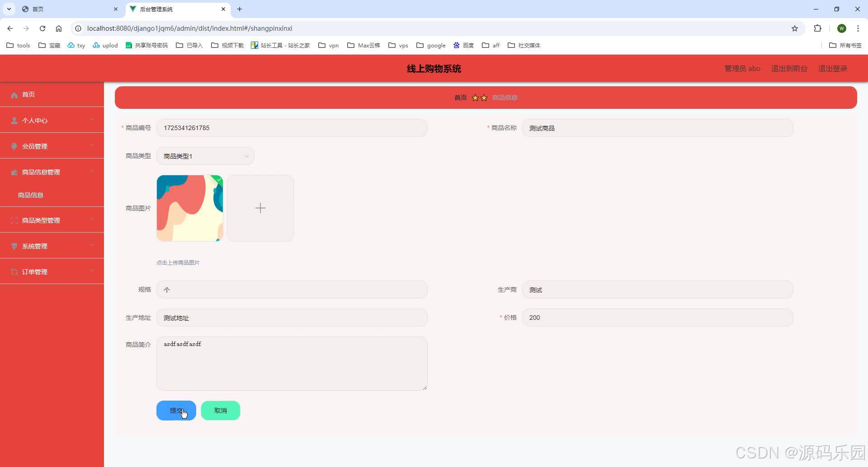Open 会员管理 via its sidebar icon
This screenshot has height=467, width=868.
tap(14, 146)
